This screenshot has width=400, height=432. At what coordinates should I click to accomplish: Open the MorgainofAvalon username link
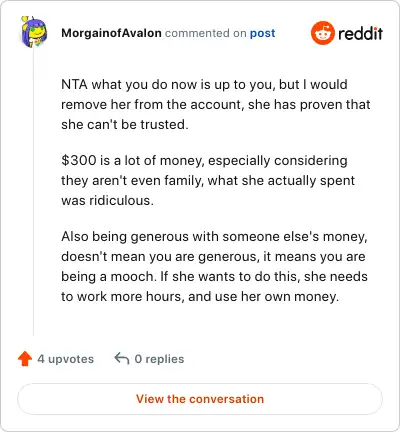click(111, 33)
